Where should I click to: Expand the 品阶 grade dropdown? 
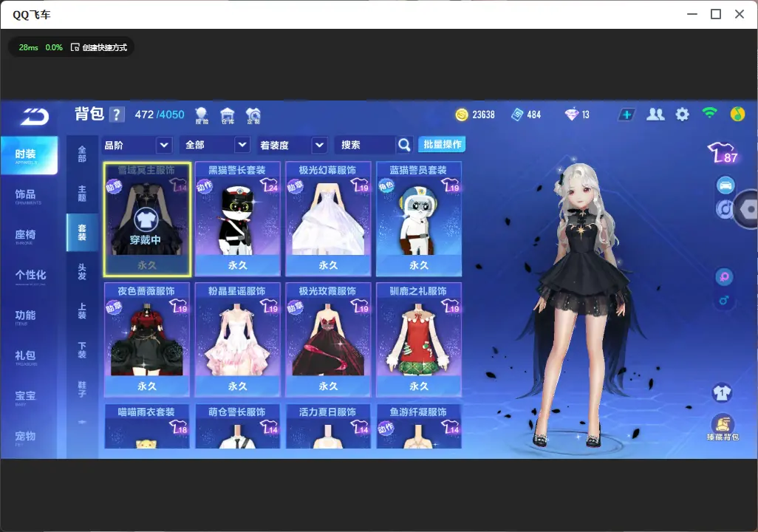137,145
